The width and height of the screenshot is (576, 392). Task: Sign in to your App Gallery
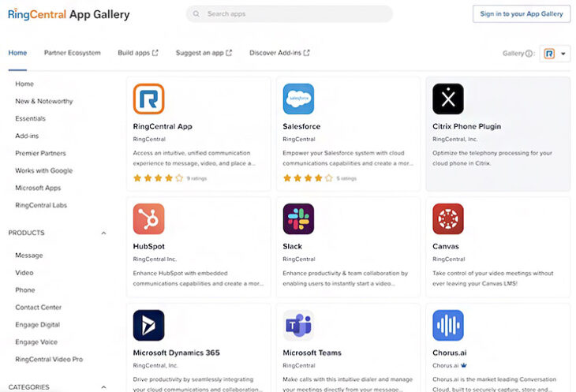(x=522, y=14)
